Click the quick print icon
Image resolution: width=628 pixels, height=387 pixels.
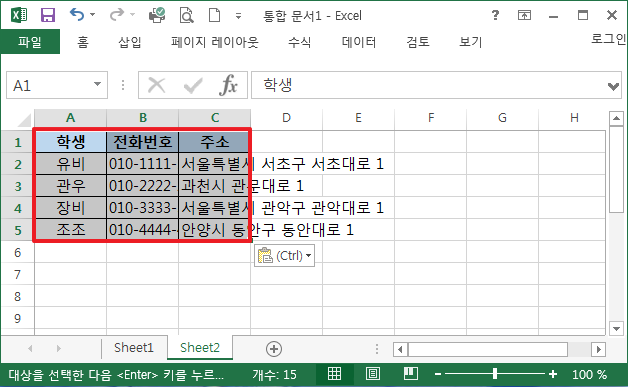(157, 15)
